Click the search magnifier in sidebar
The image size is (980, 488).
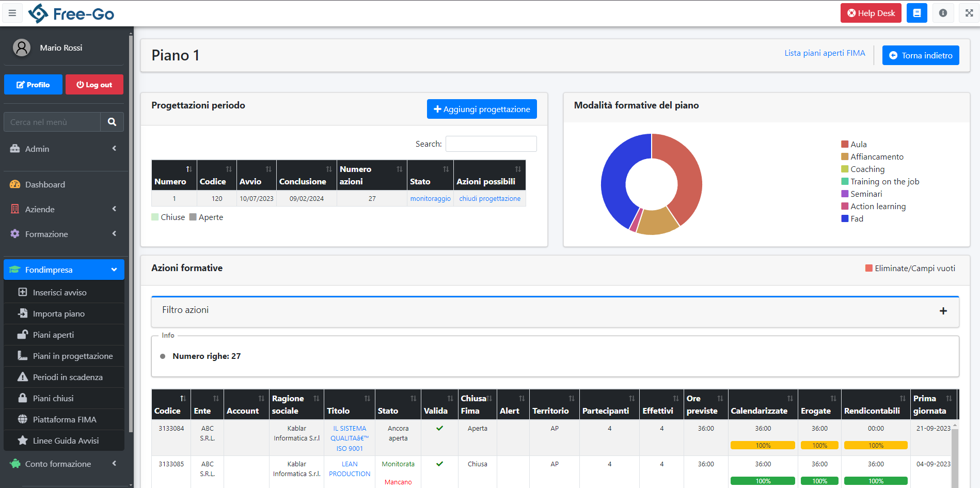pos(112,122)
